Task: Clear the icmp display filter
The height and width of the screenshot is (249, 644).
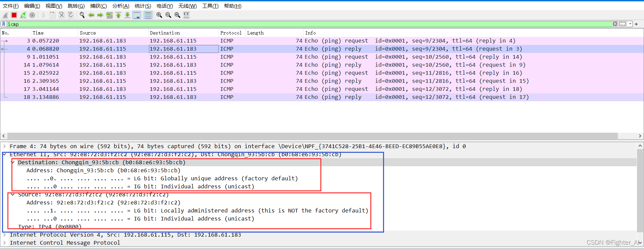Action: pos(615,24)
